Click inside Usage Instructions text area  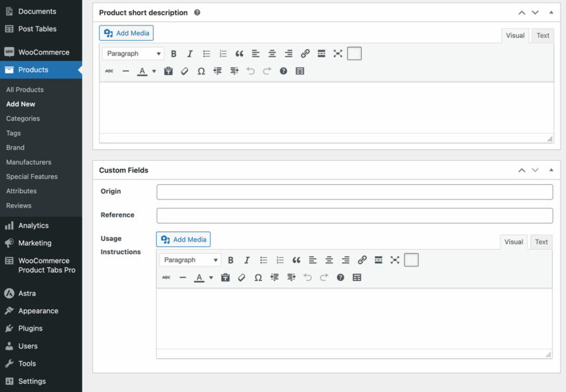(x=354, y=318)
